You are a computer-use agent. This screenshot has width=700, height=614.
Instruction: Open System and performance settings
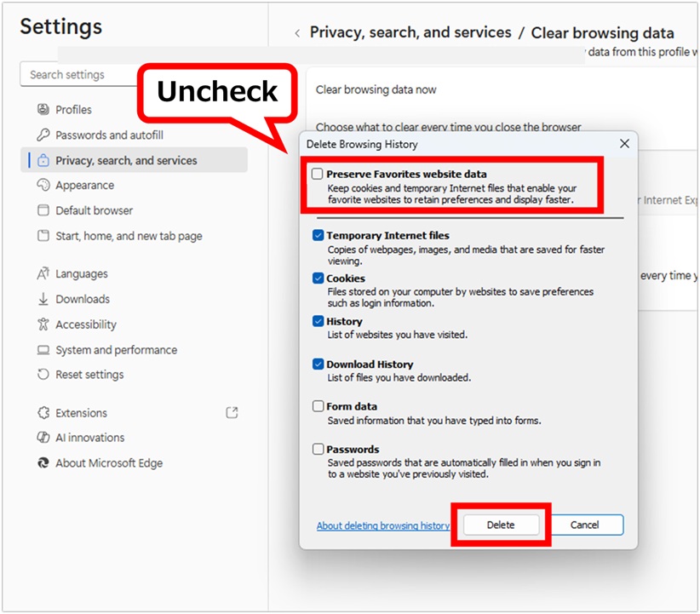point(116,350)
